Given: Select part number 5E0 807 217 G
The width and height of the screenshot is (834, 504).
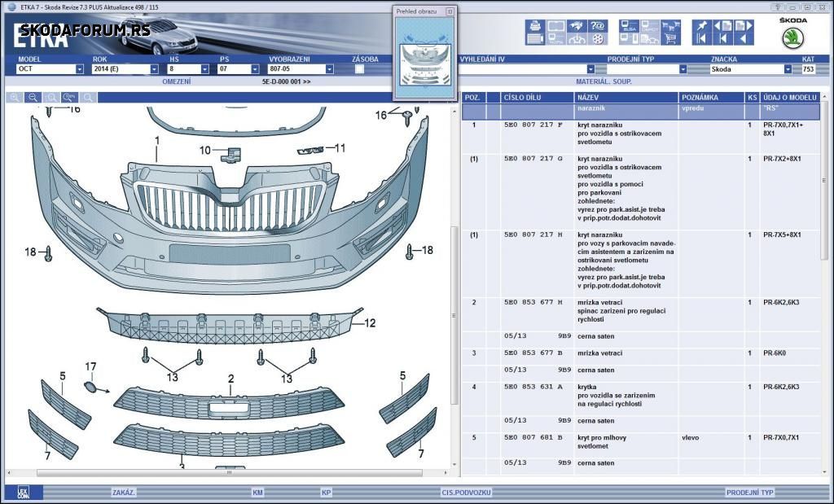Looking at the screenshot, I should click(533, 159).
